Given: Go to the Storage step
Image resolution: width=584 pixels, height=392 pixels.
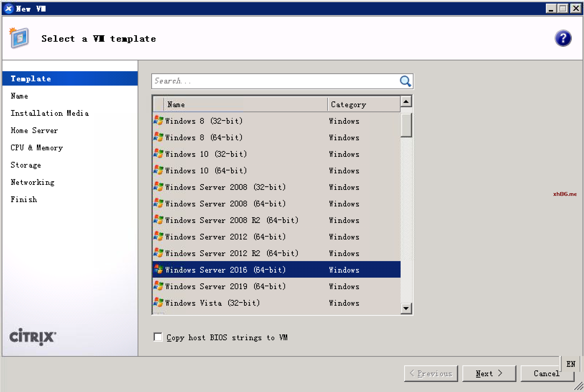Looking at the screenshot, I should click(25, 165).
